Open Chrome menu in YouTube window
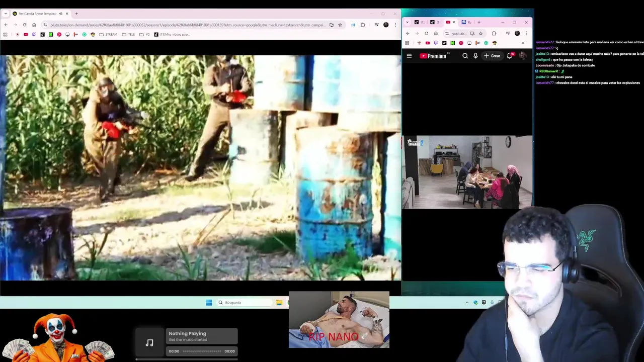 [x=527, y=33]
